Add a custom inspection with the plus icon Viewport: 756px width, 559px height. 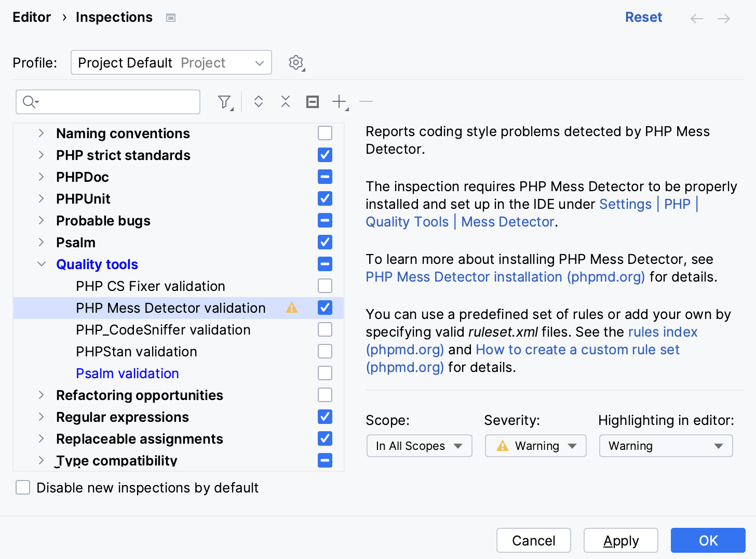[x=338, y=102]
